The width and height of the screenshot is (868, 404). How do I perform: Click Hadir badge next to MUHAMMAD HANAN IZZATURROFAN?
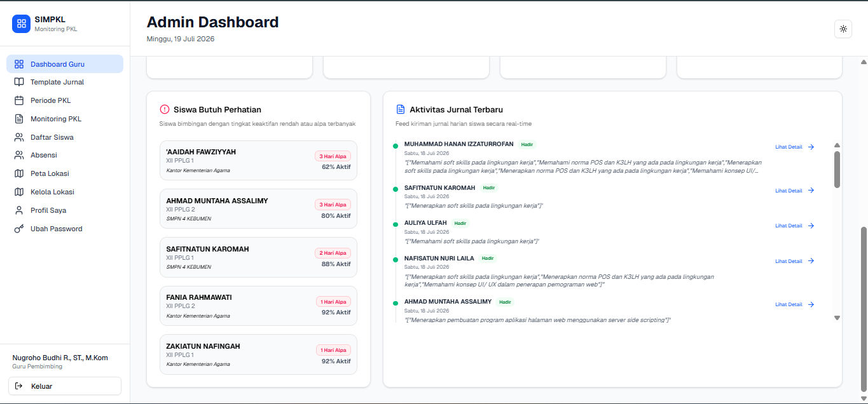pos(527,144)
